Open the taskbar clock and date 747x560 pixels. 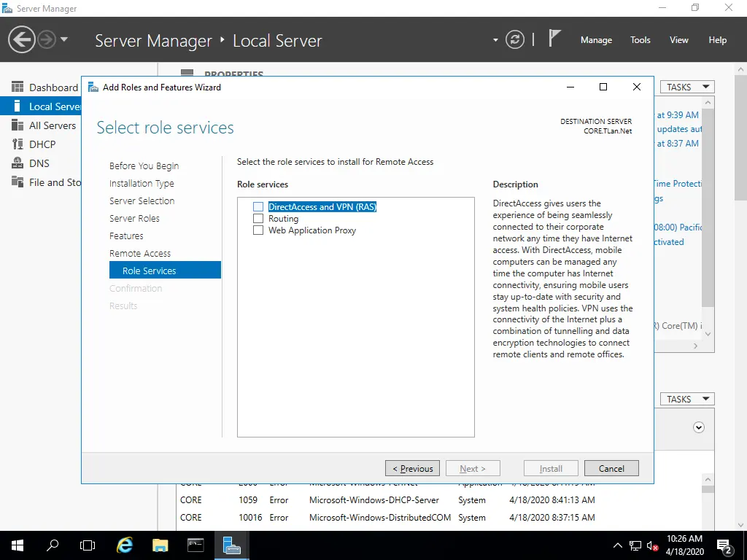pyautogui.click(x=684, y=545)
